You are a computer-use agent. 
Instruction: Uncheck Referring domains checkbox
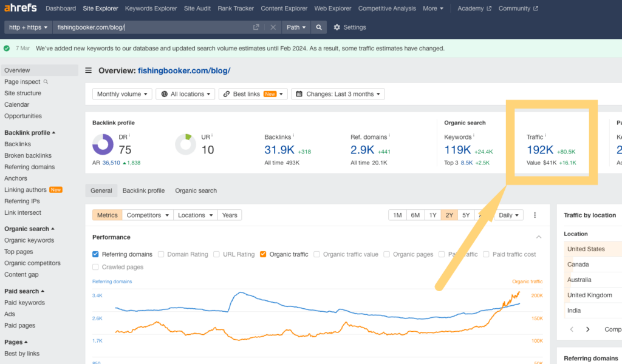[x=95, y=254]
